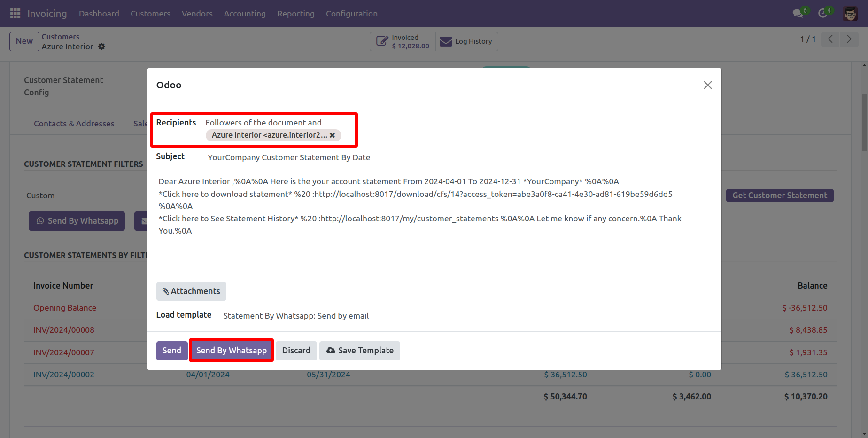
Task: Click the 05/31/2024 due date cell
Action: pyautogui.click(x=328, y=375)
